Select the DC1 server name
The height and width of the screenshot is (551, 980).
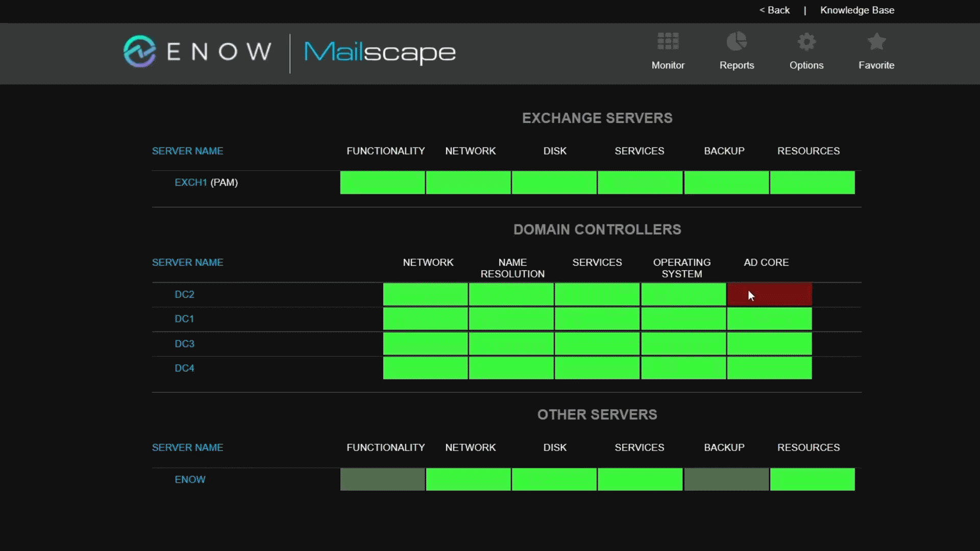point(184,319)
